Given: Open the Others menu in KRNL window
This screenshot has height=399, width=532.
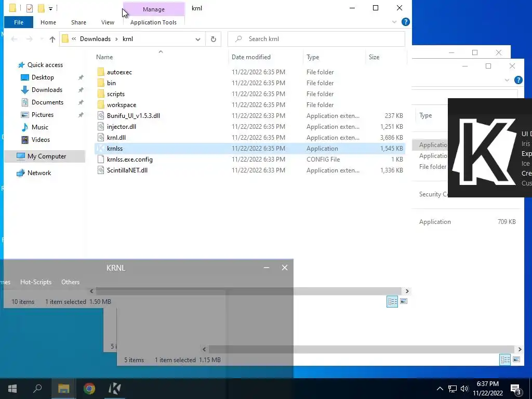Looking at the screenshot, I should (x=70, y=282).
